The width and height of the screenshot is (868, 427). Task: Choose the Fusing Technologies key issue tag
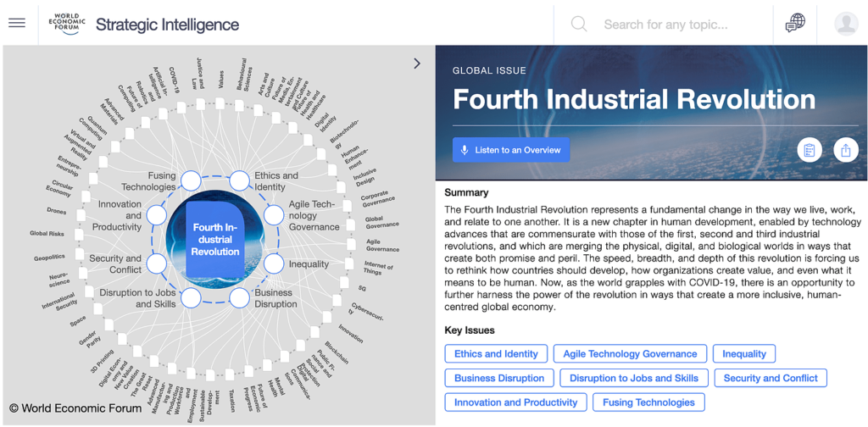[648, 402]
